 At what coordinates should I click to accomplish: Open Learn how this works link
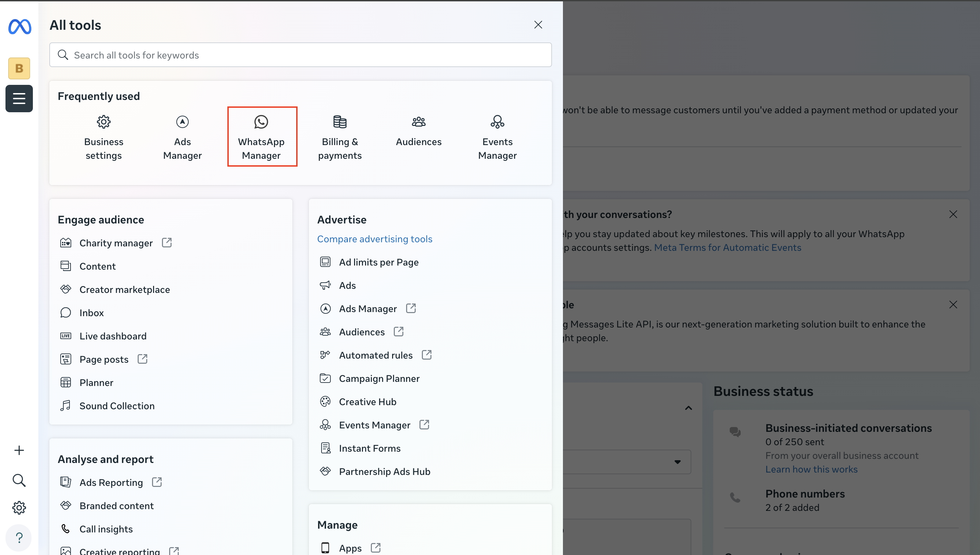point(811,469)
